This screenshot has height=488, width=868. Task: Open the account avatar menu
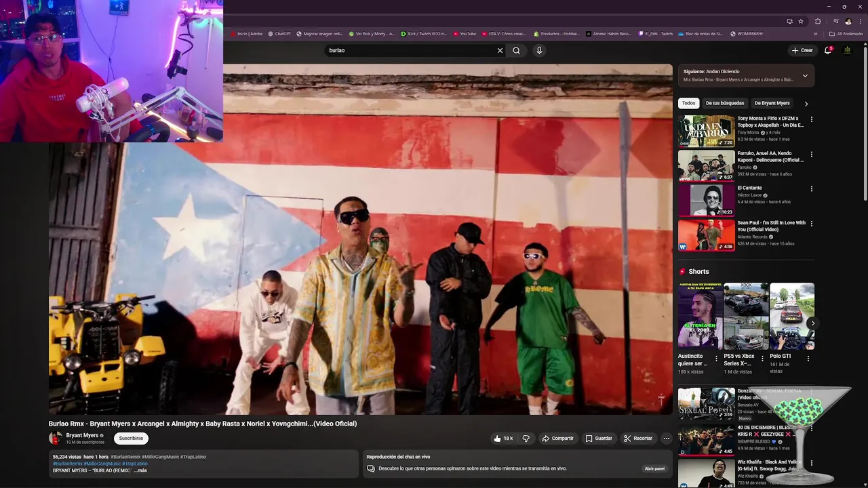(x=847, y=50)
